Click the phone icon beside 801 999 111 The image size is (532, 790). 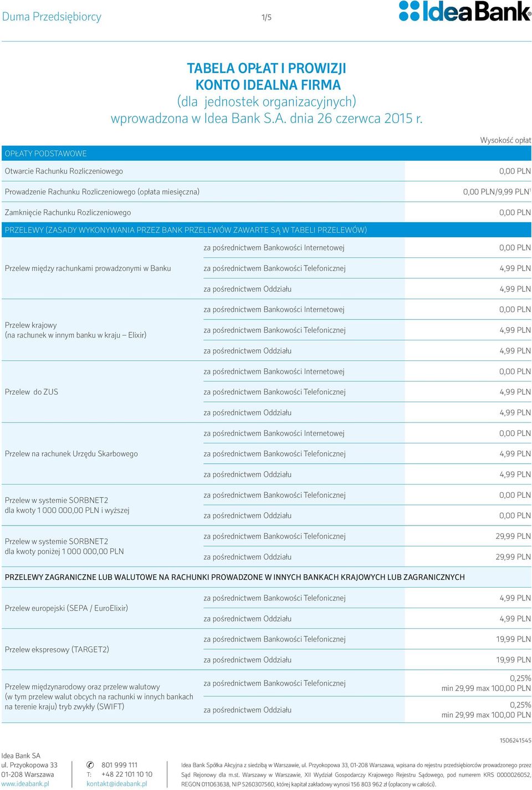click(x=90, y=765)
